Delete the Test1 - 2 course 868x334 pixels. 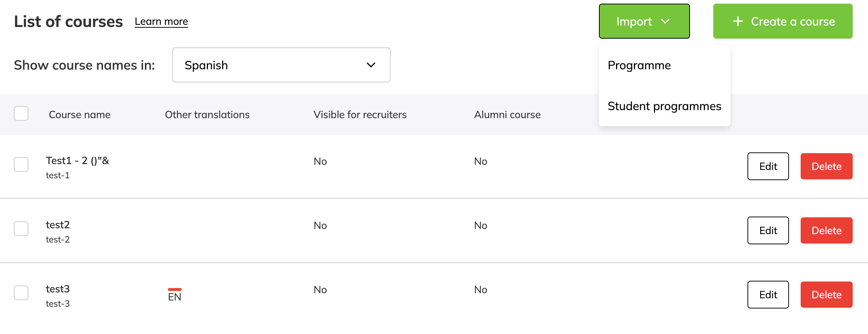click(826, 166)
